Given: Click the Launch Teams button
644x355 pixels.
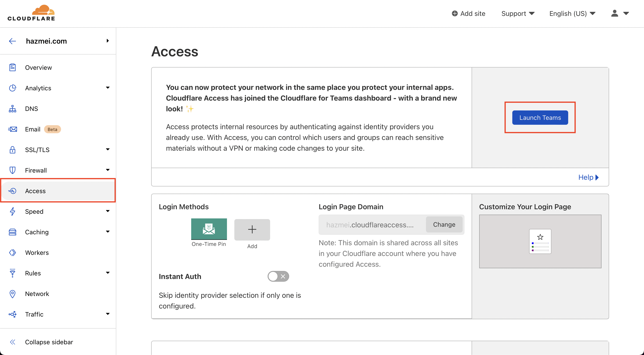Looking at the screenshot, I should 540,118.
